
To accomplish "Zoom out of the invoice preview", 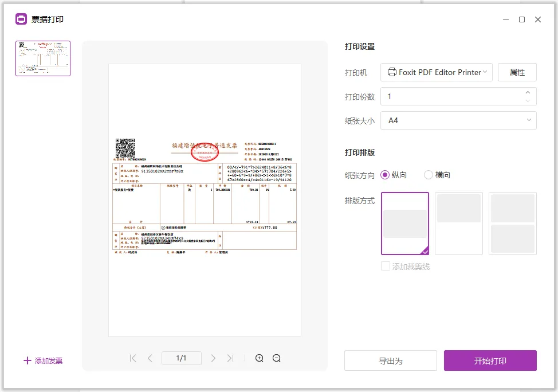I will [x=277, y=358].
